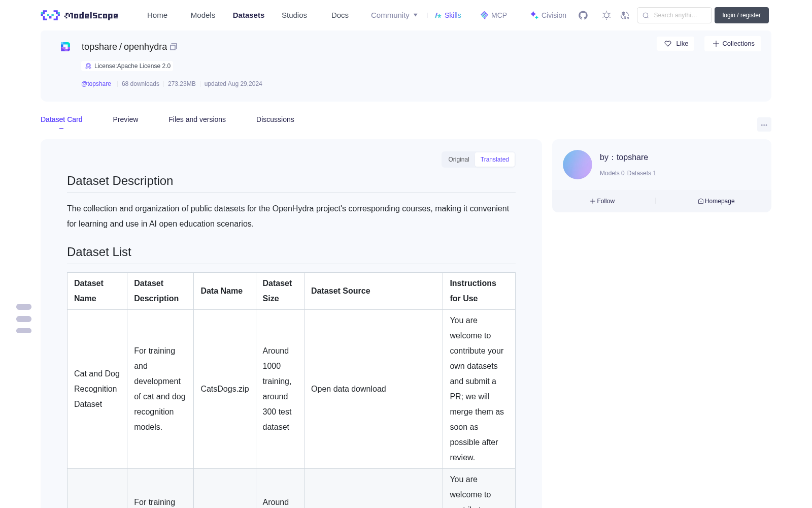Show the Original card text
The width and height of the screenshot is (812, 508).
459,160
